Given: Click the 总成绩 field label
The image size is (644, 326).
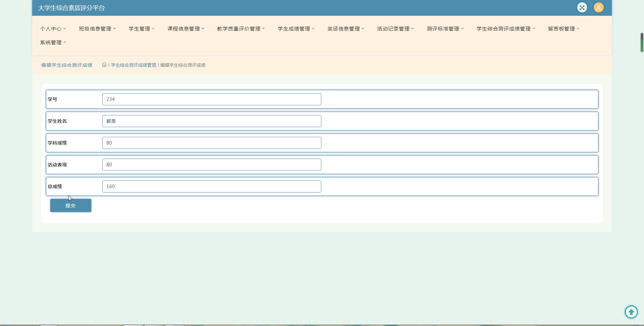Looking at the screenshot, I should 55,186.
